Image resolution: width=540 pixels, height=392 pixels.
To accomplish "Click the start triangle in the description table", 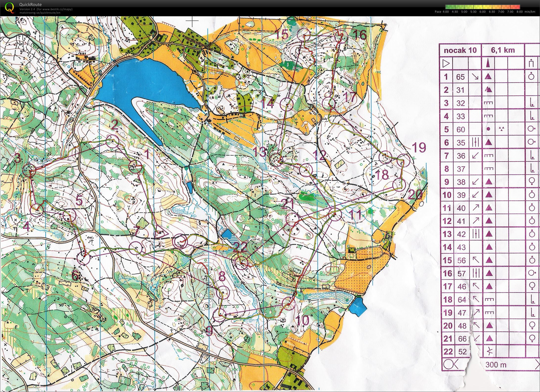I will [x=446, y=64].
